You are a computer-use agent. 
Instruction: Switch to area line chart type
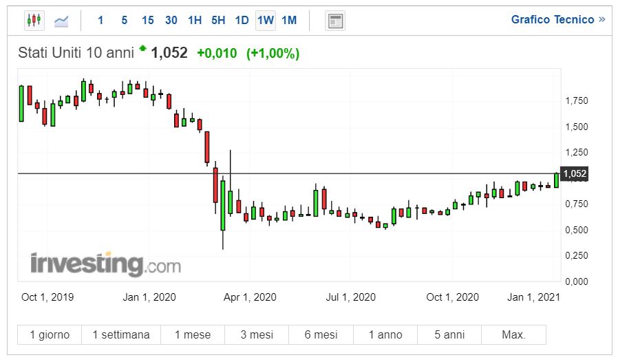click(61, 21)
